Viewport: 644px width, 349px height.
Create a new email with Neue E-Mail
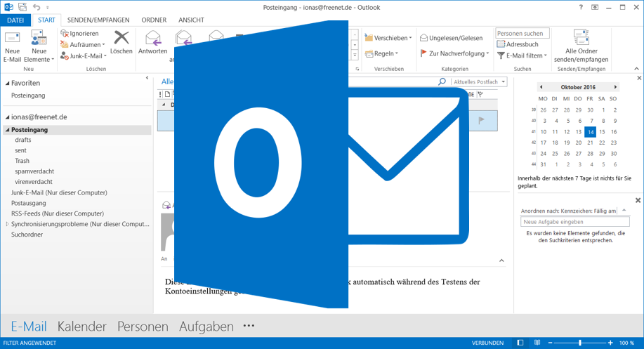[x=13, y=46]
